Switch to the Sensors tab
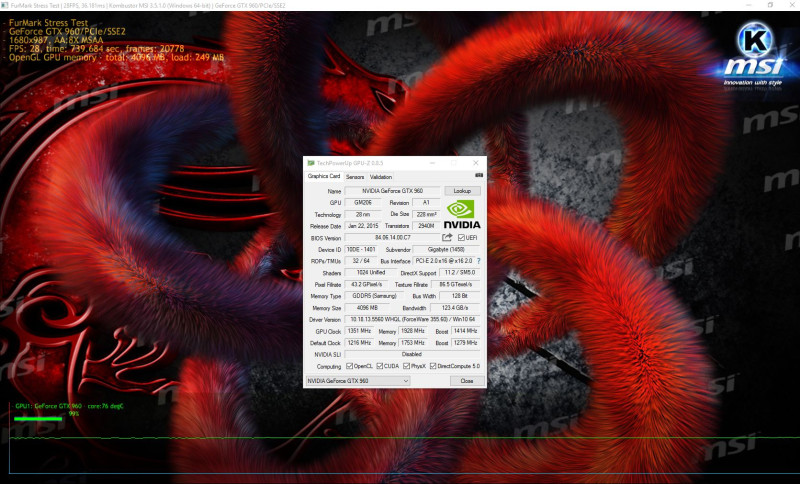 click(355, 177)
